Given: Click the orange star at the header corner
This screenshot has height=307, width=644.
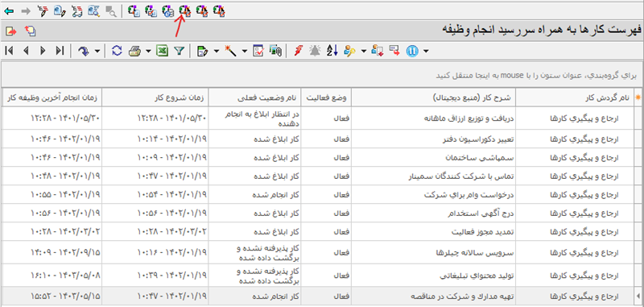Looking at the screenshot, I should 638,97.
